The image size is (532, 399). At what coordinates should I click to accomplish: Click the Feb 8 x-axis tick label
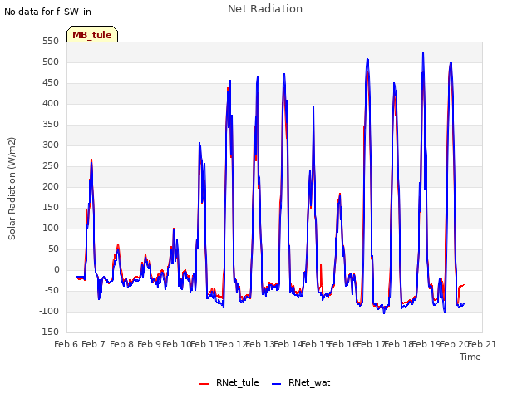[x=121, y=344]
